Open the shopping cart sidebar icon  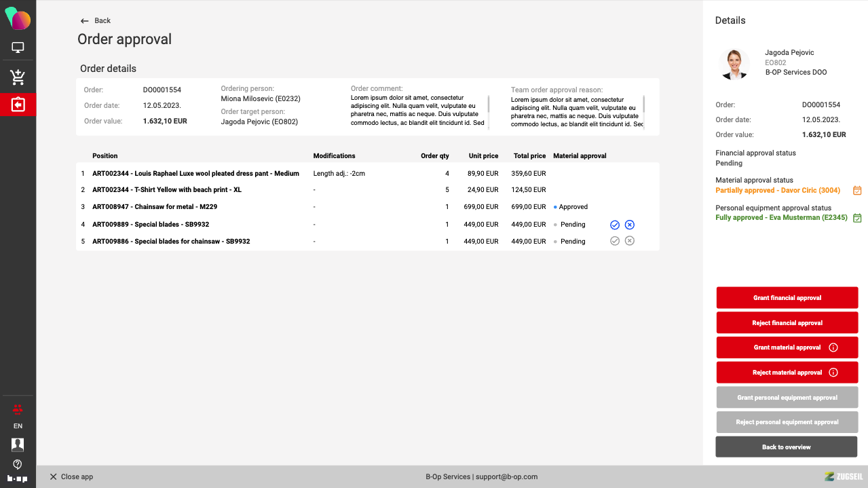click(x=18, y=77)
